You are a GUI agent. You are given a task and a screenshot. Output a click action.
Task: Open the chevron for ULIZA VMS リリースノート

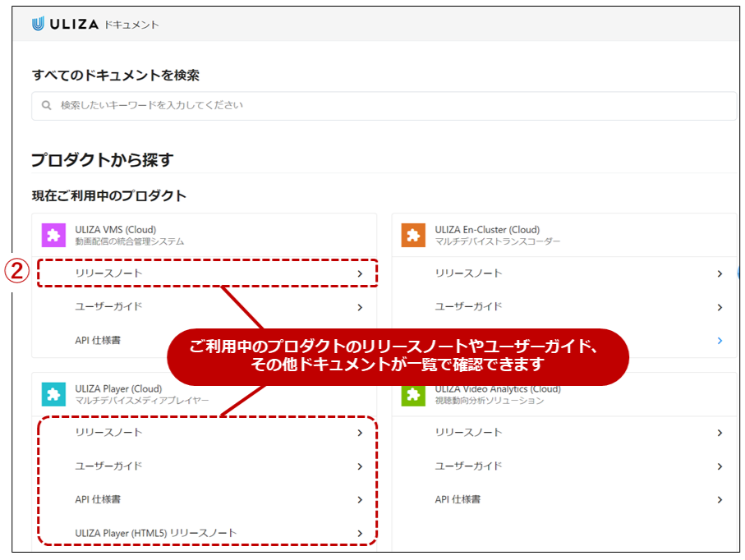(x=360, y=273)
